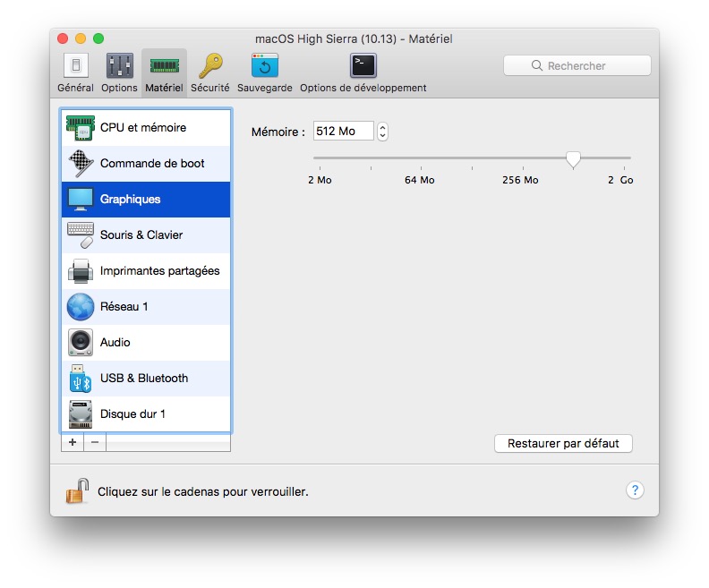The height and width of the screenshot is (588, 709).
Task: Select Réseau 1 in the list
Action: 146,307
